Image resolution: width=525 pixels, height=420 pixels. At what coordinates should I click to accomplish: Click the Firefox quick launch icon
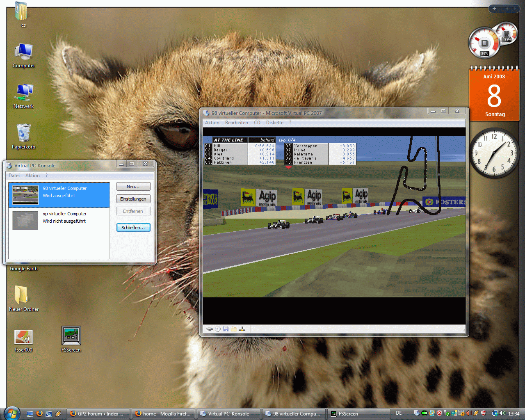click(39, 413)
